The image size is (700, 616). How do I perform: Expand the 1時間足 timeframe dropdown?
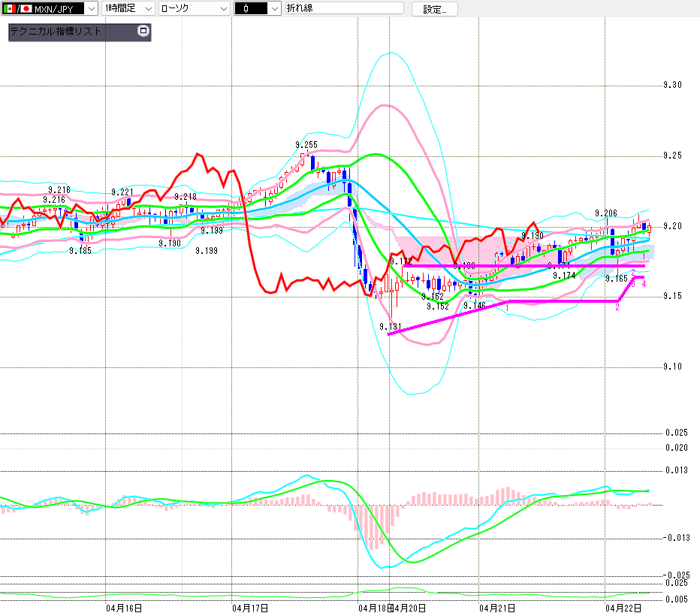coord(147,9)
